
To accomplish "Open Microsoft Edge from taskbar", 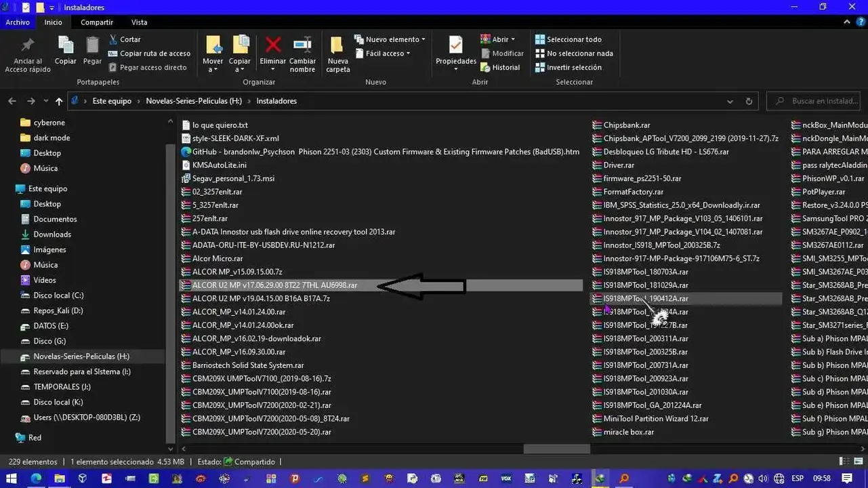I will (36, 479).
